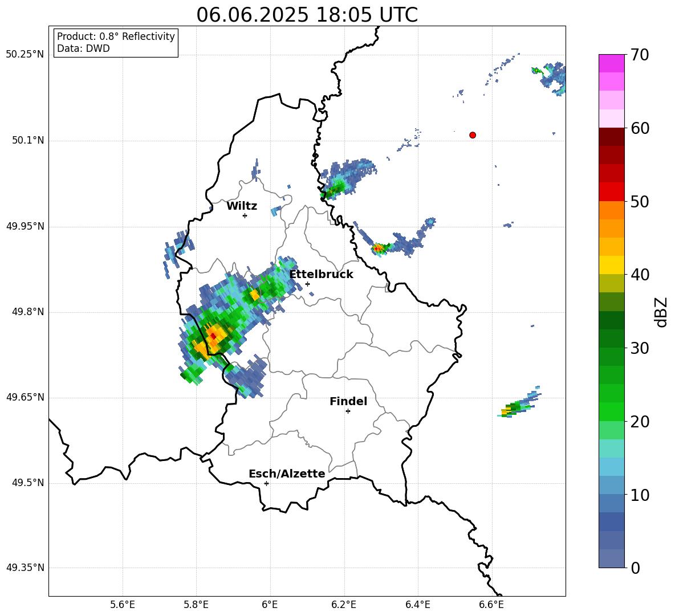This screenshot has width=675, height=616.
Task: Click the Ettelbruck location cross marker
Action: coord(307,284)
